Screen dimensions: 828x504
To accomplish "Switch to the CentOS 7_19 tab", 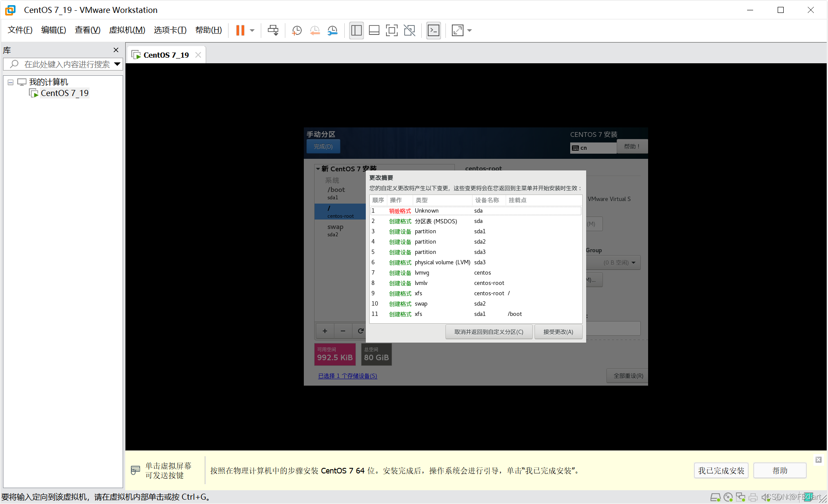I will coord(166,55).
